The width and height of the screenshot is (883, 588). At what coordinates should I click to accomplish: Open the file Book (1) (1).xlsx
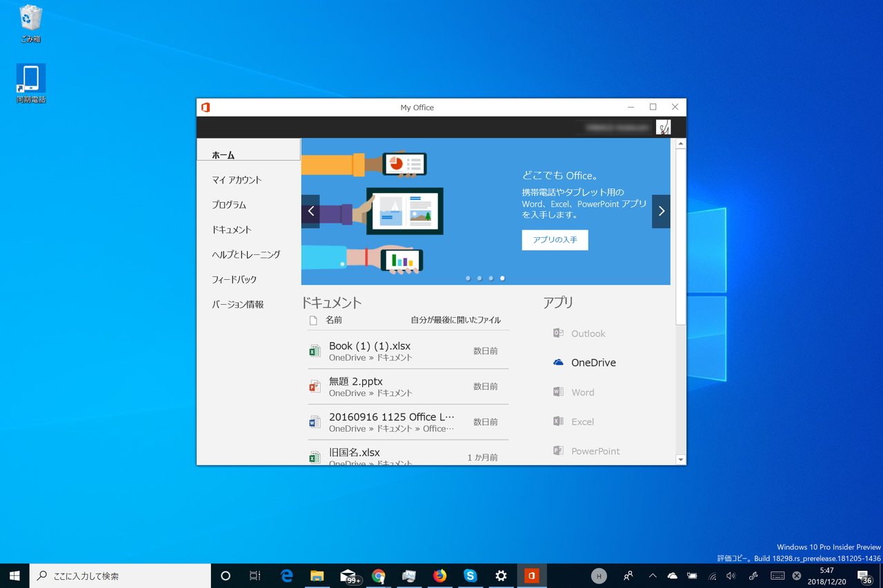pos(408,351)
